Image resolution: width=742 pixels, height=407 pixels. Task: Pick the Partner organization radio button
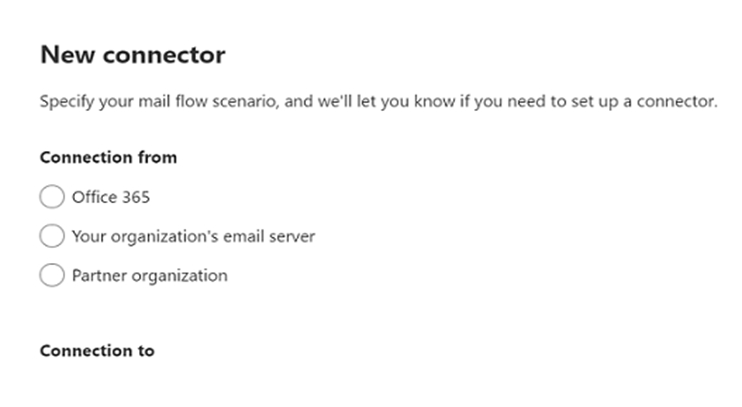click(52, 275)
